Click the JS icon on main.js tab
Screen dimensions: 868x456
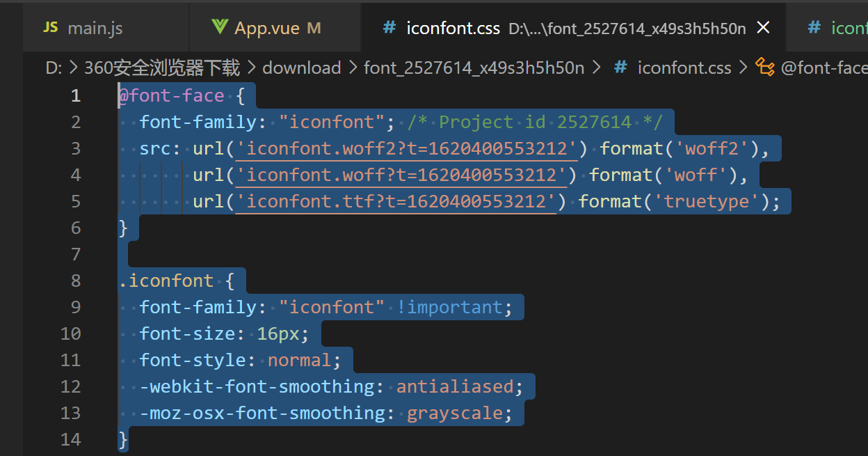pyautogui.click(x=50, y=27)
